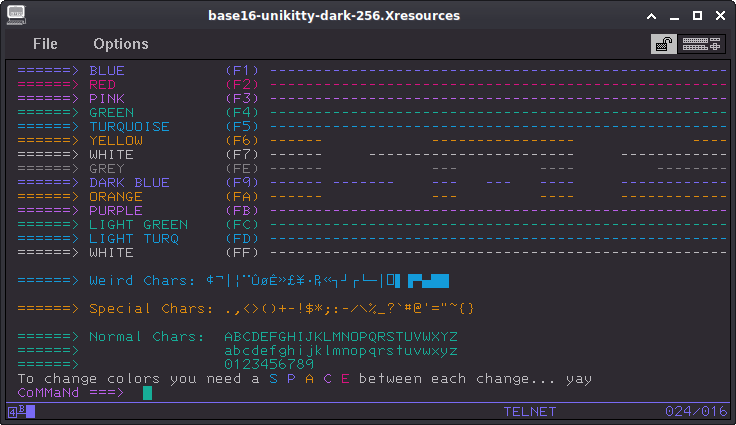Click the Normal Chars label
Viewport: 736px width, 425px height.
(147, 337)
